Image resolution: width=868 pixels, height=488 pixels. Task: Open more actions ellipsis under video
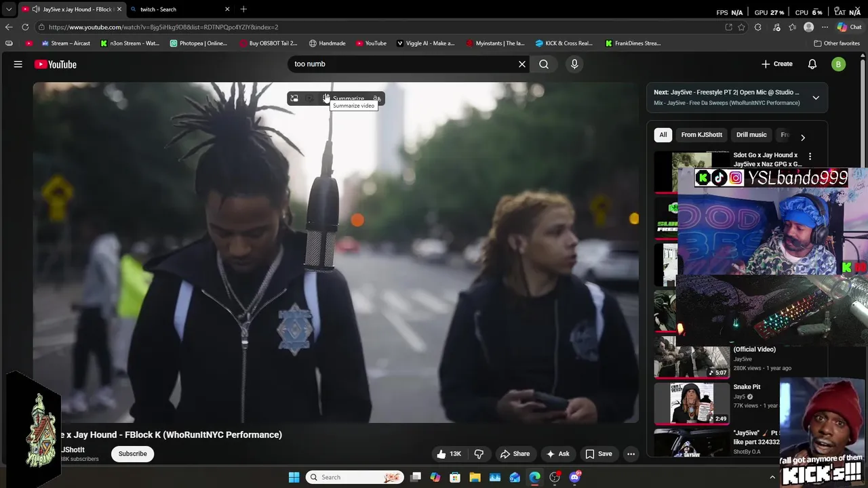click(631, 454)
